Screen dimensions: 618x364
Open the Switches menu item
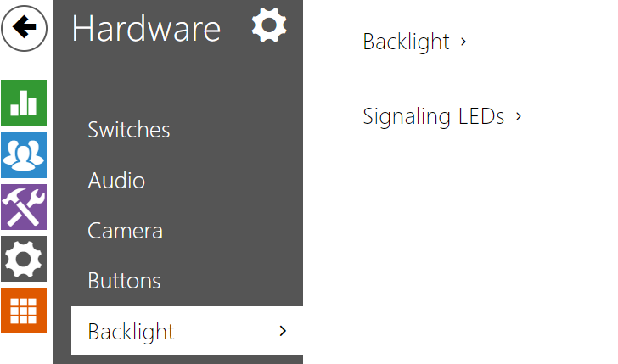[x=128, y=130]
